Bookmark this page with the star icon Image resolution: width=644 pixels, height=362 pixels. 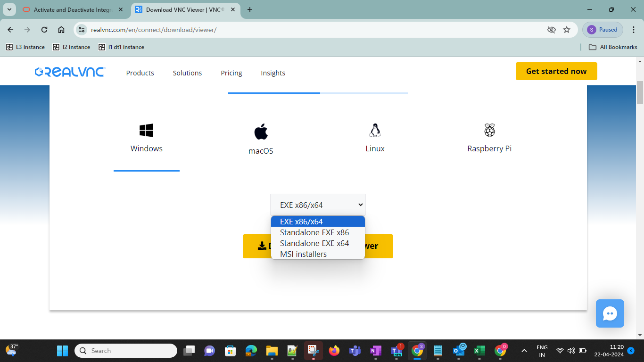pyautogui.click(x=567, y=30)
